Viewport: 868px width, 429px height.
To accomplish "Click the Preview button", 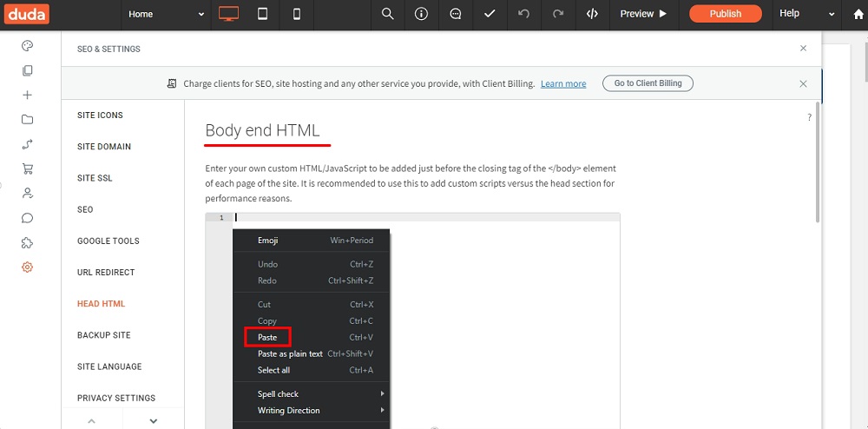I will pos(644,15).
